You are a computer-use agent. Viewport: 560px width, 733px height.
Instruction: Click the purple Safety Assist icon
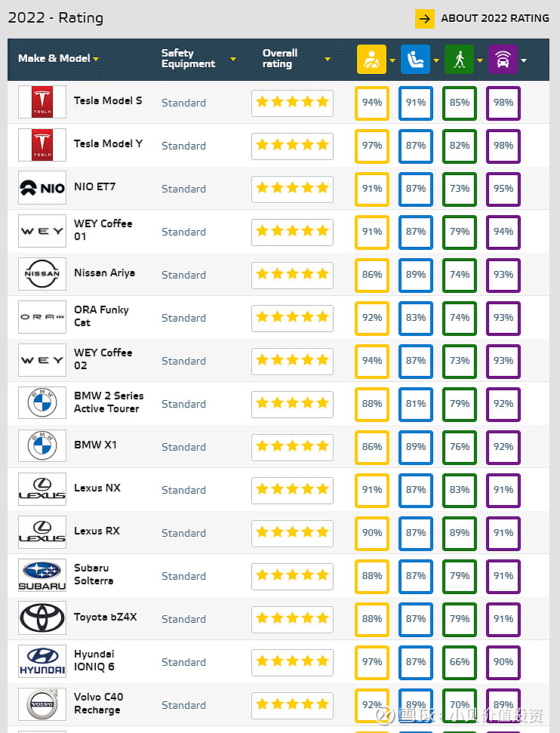[x=503, y=59]
